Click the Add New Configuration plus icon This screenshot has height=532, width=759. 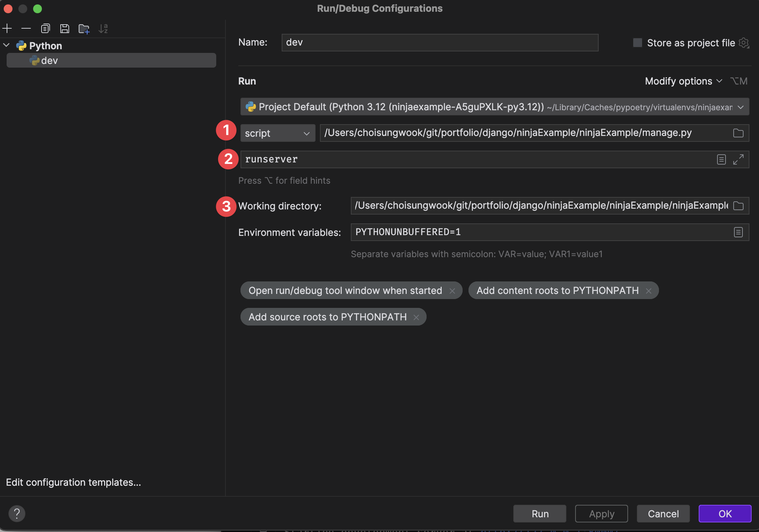coord(7,28)
